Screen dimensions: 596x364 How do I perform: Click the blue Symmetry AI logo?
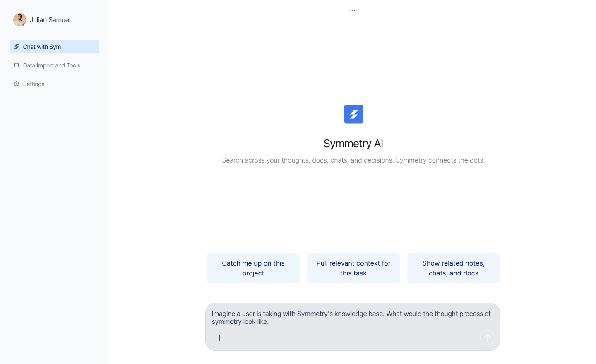click(x=353, y=114)
